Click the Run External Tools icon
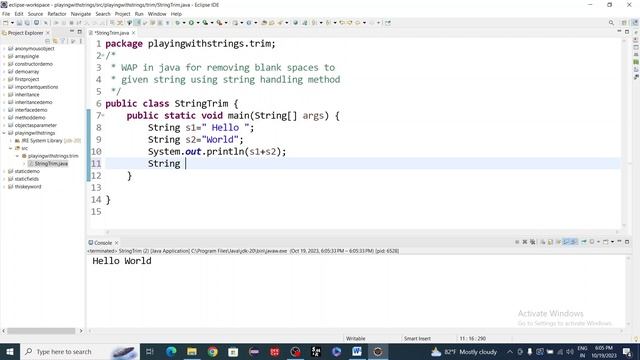Screen dimensions: 640x360 (219, 23)
